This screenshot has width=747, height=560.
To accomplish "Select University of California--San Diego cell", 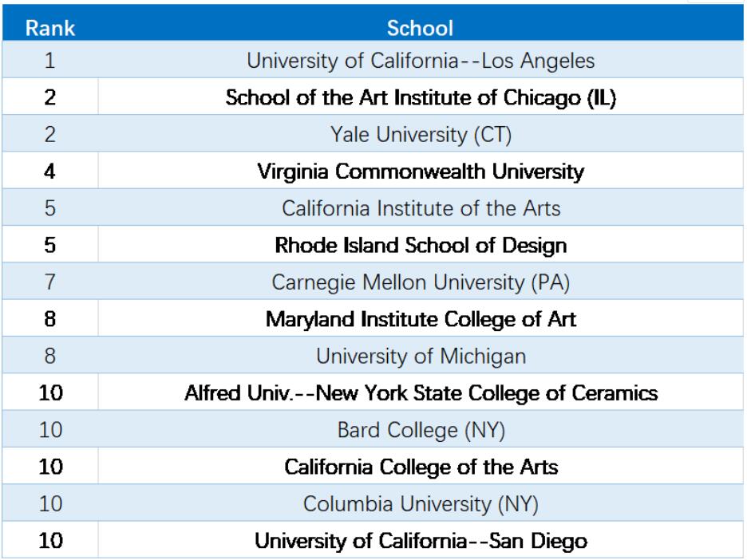I will [420, 540].
